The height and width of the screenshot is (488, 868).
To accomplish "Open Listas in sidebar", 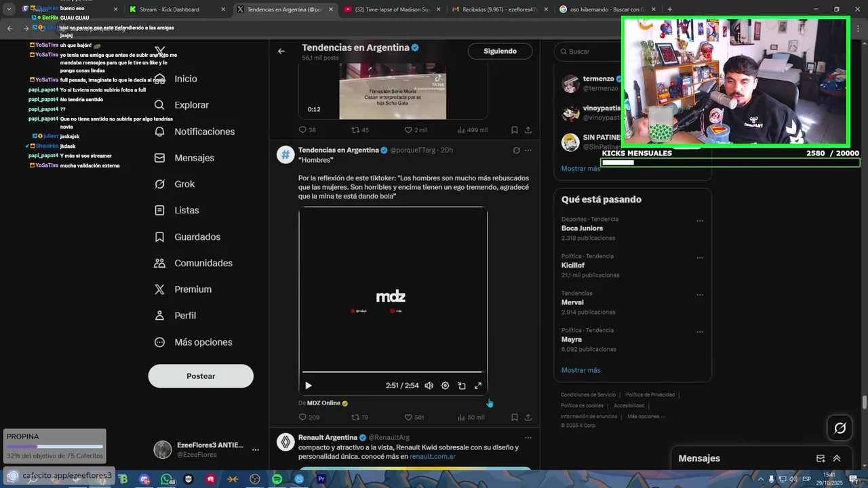I will (x=176, y=211).
